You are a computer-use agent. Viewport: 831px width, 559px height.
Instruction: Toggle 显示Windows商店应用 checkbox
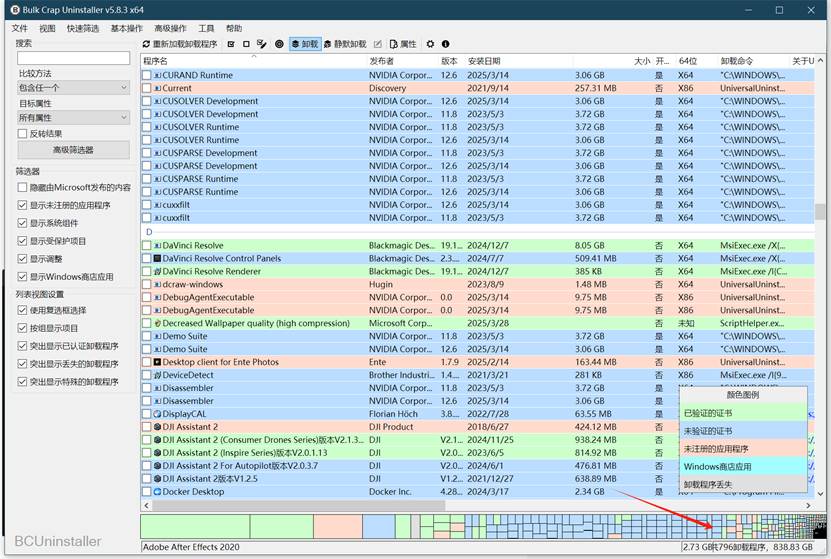[22, 277]
